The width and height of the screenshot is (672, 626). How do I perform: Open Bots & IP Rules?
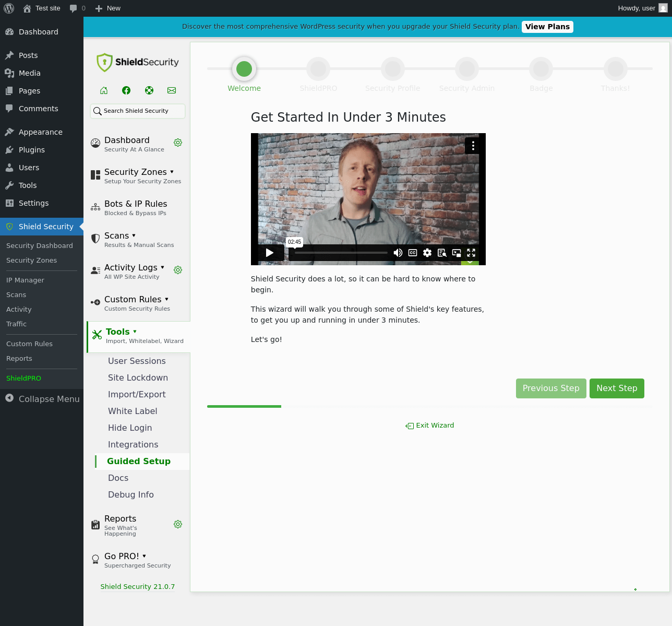coord(137,208)
